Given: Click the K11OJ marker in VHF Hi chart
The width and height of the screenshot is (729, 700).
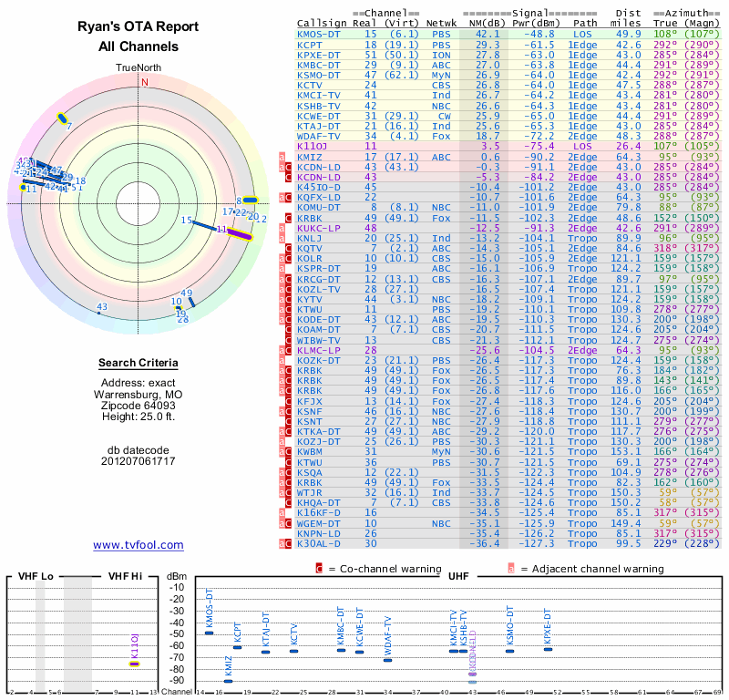Looking at the screenshot, I should pos(134,664).
